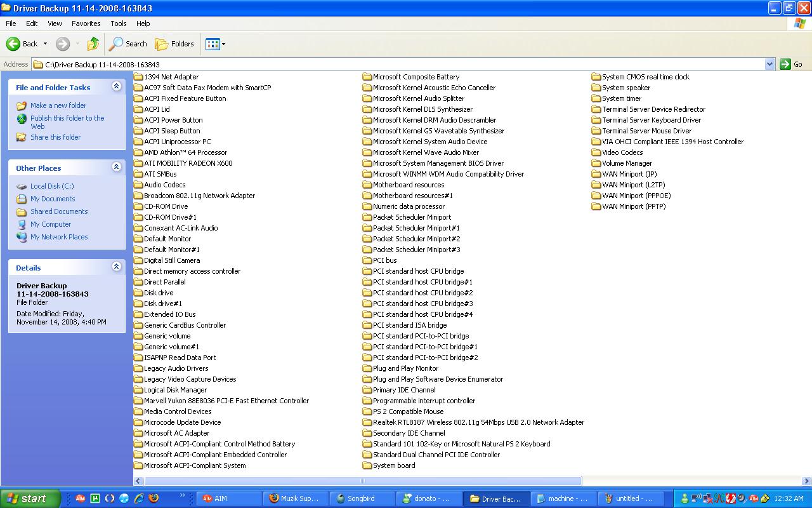Viewport: 812px width, 508px height.
Task: Open My Network Places link
Action: point(59,237)
